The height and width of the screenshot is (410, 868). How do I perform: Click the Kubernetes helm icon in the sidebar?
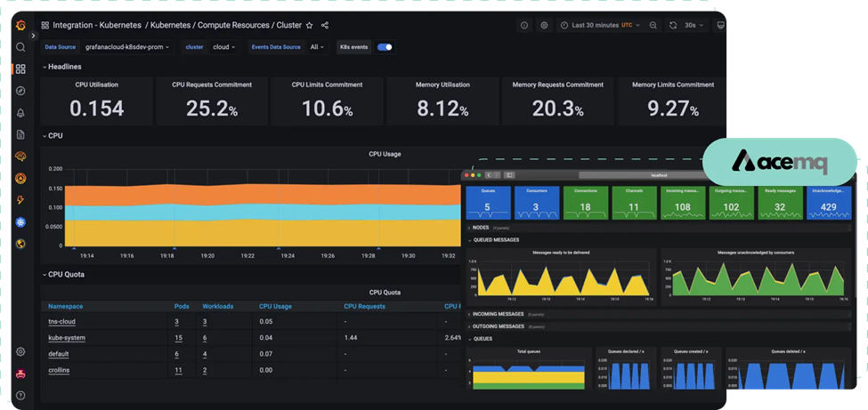point(20,221)
